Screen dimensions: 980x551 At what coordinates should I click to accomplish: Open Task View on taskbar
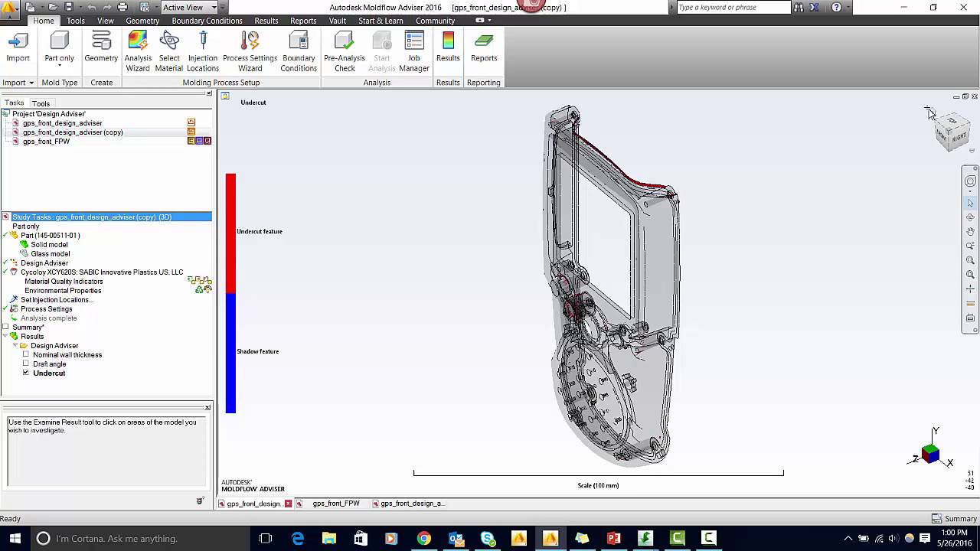tap(266, 538)
